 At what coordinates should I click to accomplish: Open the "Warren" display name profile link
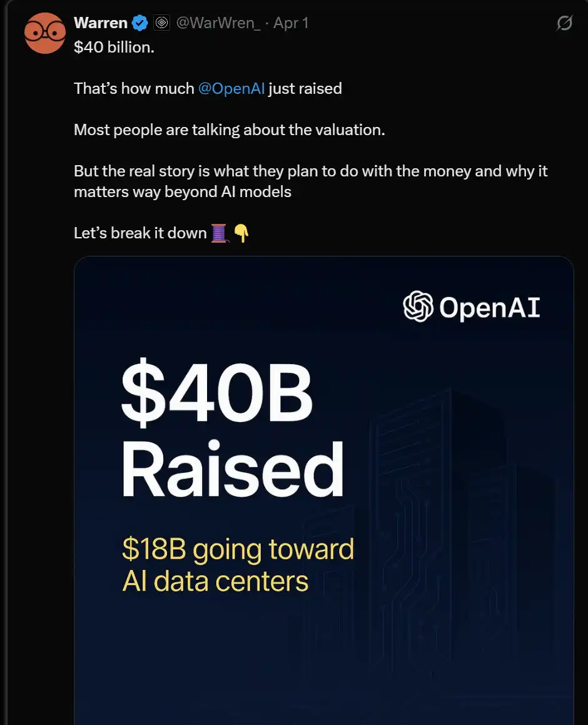(101, 23)
